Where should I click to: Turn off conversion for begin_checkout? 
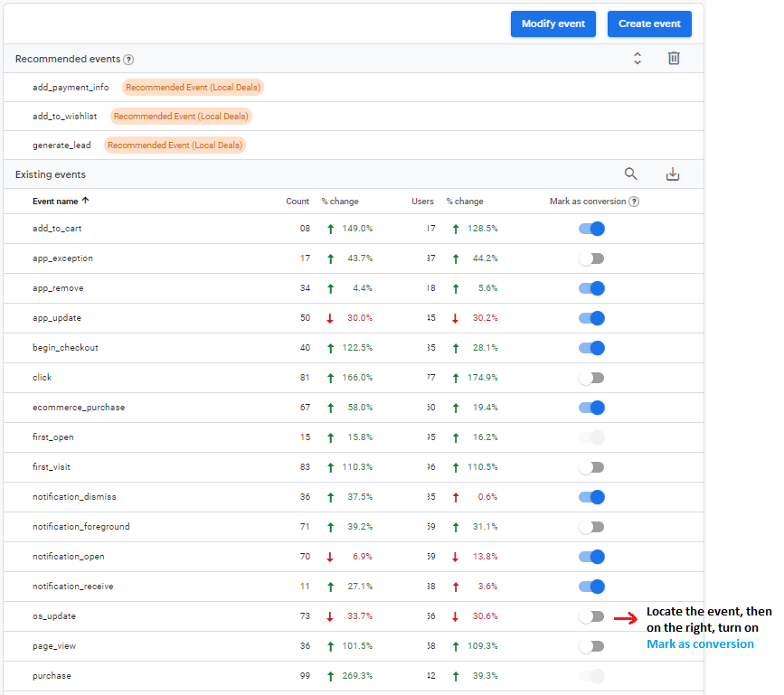[591, 348]
